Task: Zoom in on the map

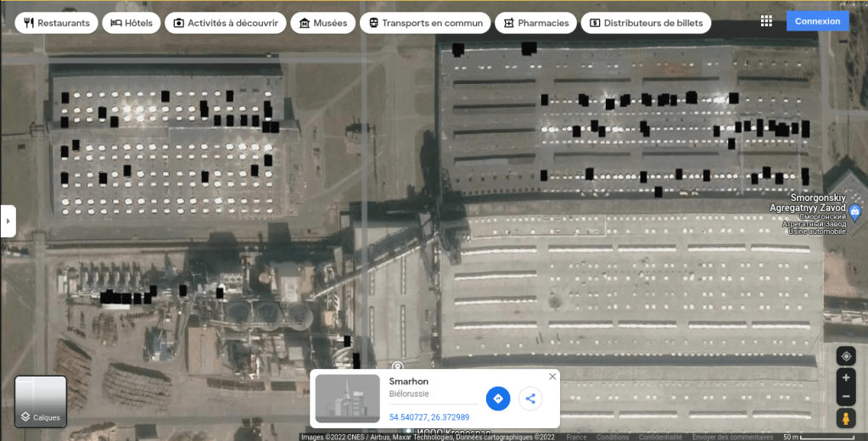Action: (x=845, y=377)
